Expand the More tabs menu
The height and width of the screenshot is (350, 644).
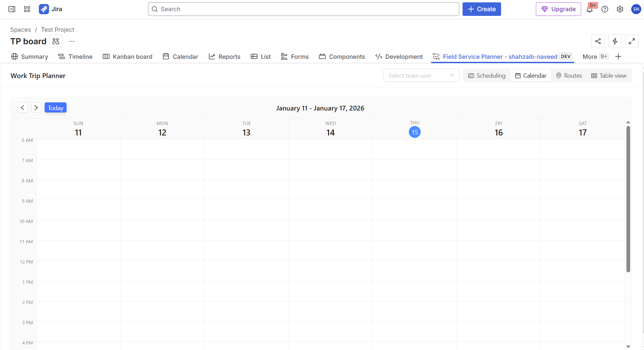[x=595, y=56]
